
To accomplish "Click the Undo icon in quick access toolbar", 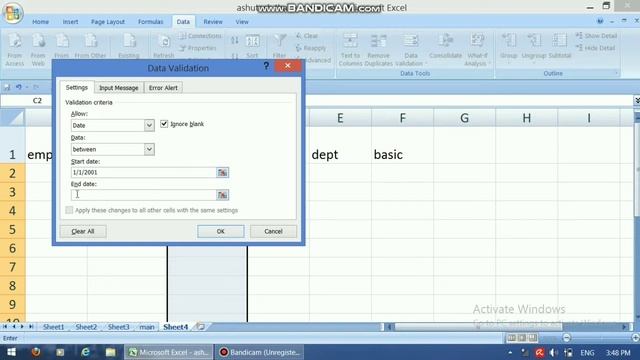I will point(19,87).
